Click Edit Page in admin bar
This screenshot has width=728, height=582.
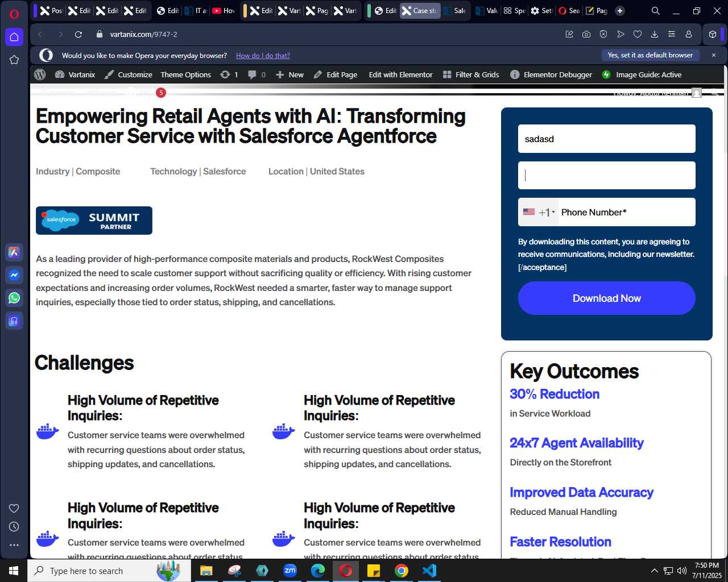click(x=336, y=74)
